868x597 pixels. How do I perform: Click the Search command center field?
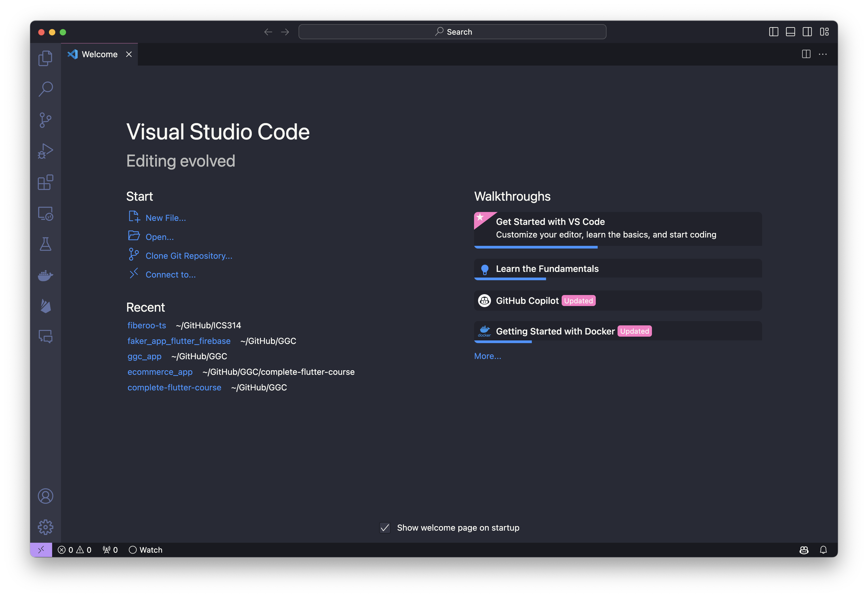point(452,32)
